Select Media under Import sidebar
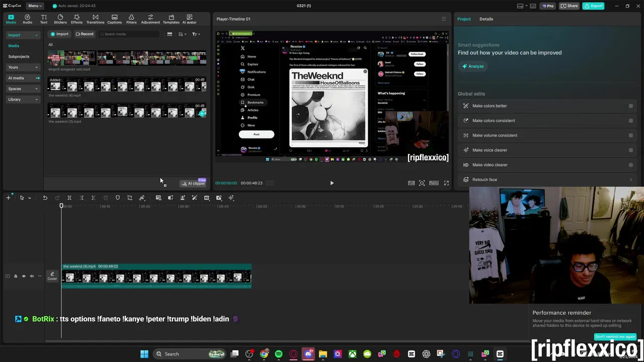This screenshot has width=644, height=362. click(x=14, y=46)
